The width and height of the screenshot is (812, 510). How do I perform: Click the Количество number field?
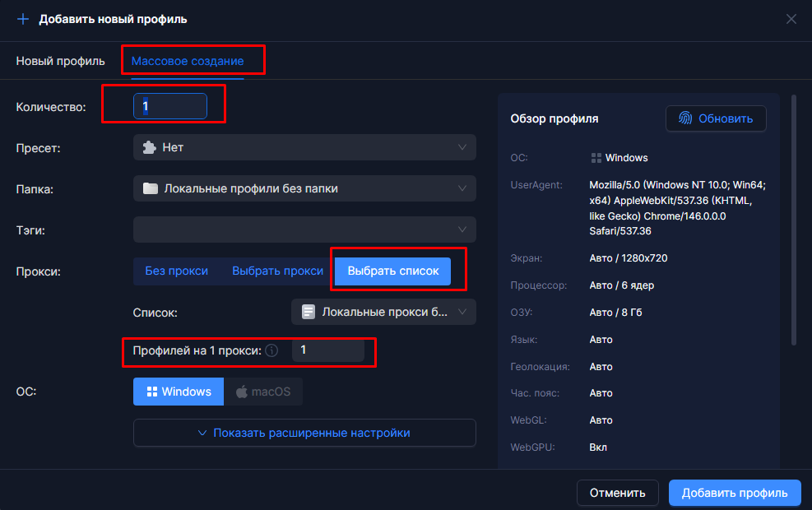[170, 106]
